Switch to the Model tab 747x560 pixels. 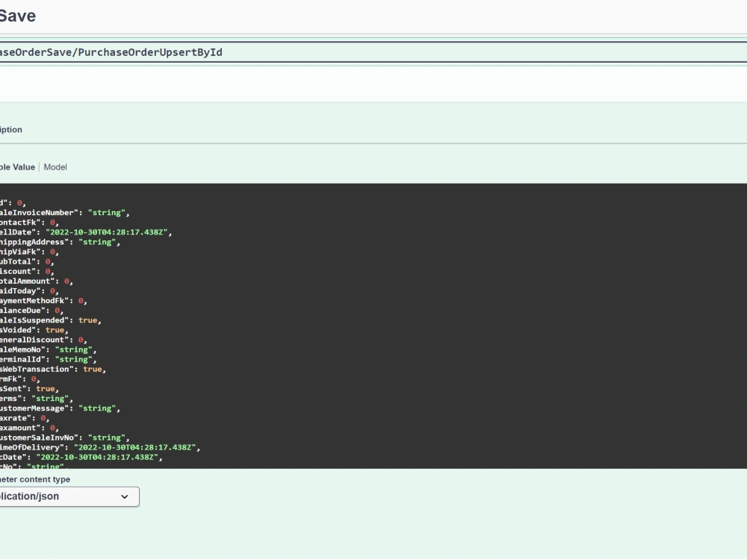[55, 167]
